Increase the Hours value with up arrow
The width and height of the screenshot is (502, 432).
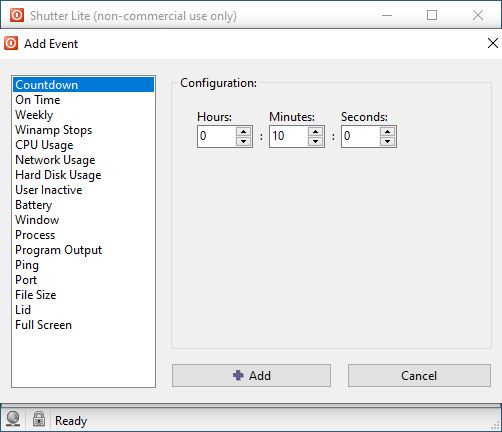click(244, 131)
